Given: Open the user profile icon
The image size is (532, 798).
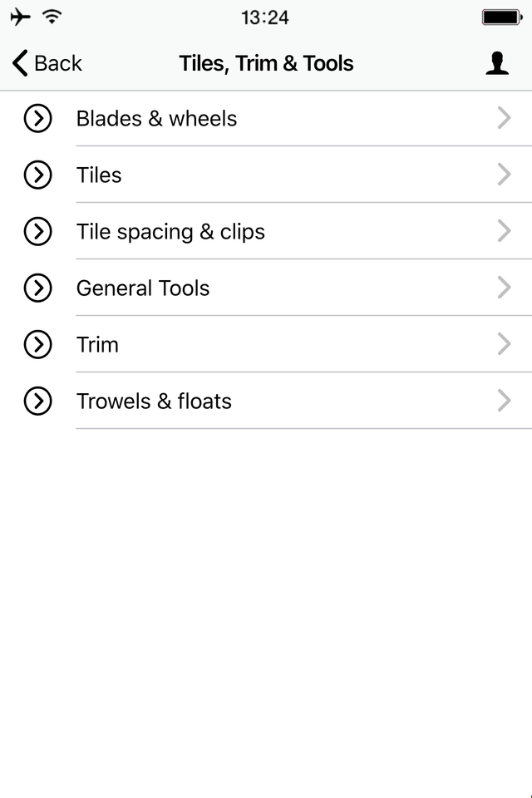Looking at the screenshot, I should (x=497, y=63).
